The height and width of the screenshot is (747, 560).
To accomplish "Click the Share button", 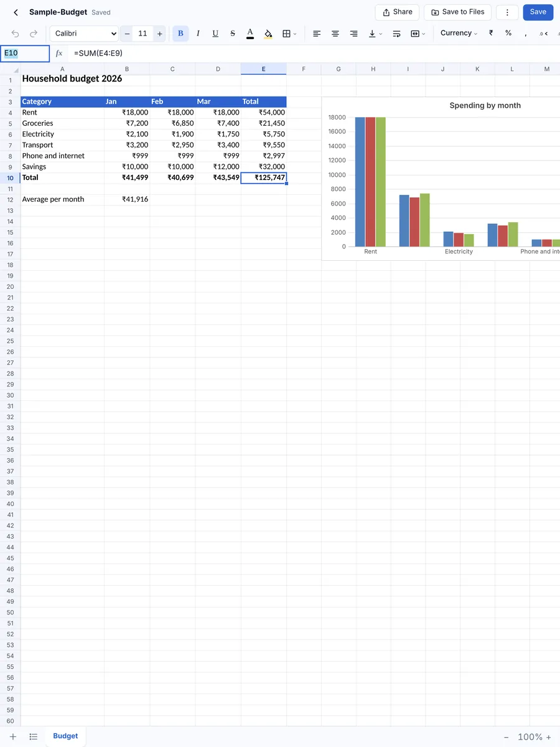I will (397, 12).
